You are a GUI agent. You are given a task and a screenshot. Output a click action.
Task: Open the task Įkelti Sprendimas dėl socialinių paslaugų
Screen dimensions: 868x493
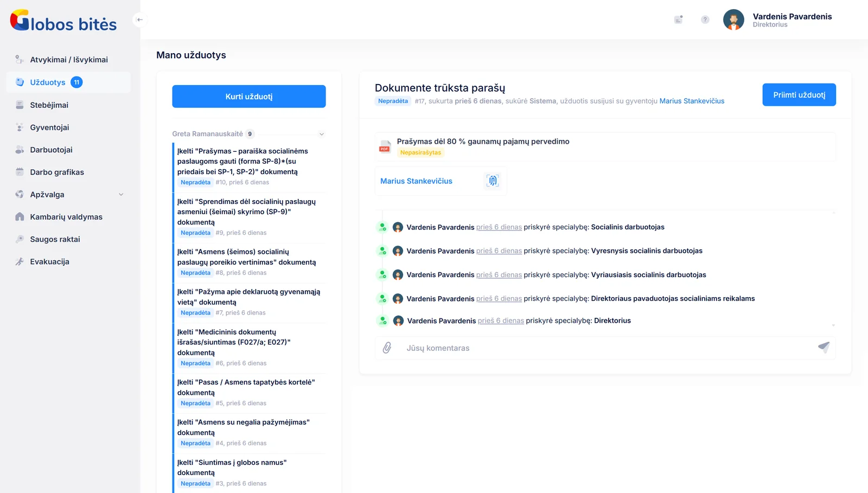250,217
